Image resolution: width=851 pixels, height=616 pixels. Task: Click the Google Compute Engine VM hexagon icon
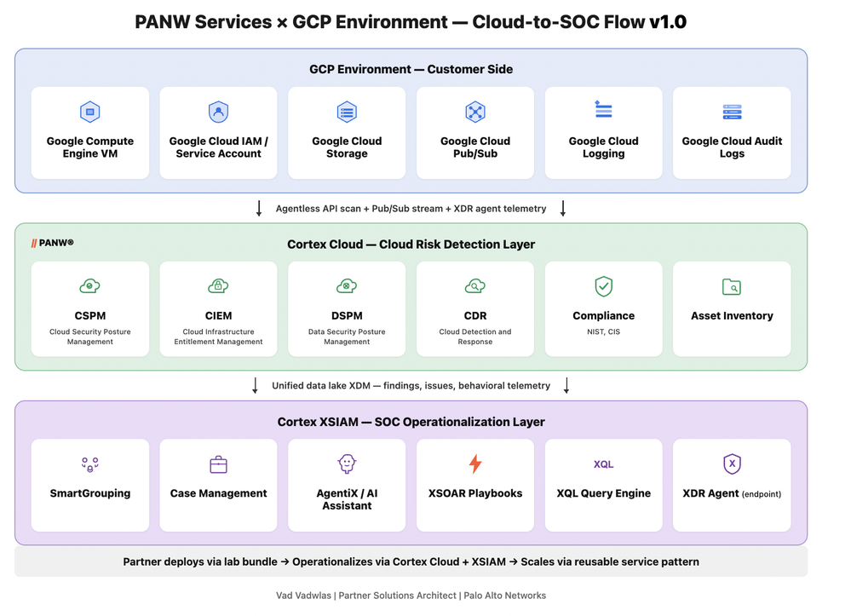[x=90, y=112]
